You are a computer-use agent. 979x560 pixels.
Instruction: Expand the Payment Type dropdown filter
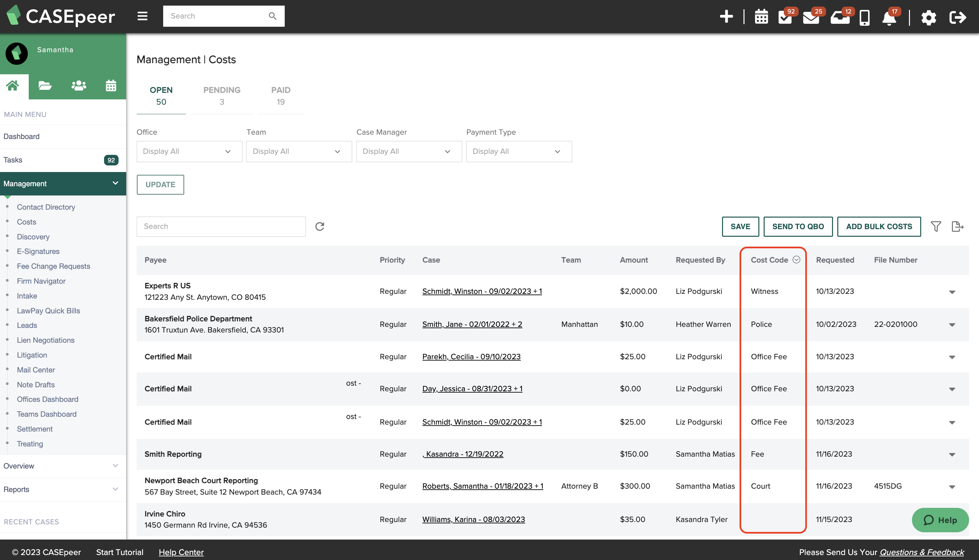click(x=515, y=151)
